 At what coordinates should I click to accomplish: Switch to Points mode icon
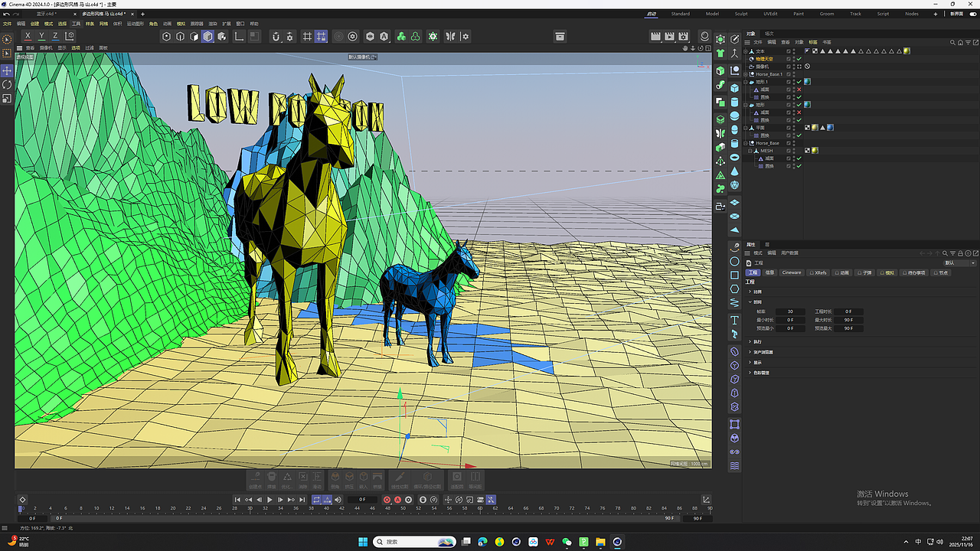pos(166,36)
